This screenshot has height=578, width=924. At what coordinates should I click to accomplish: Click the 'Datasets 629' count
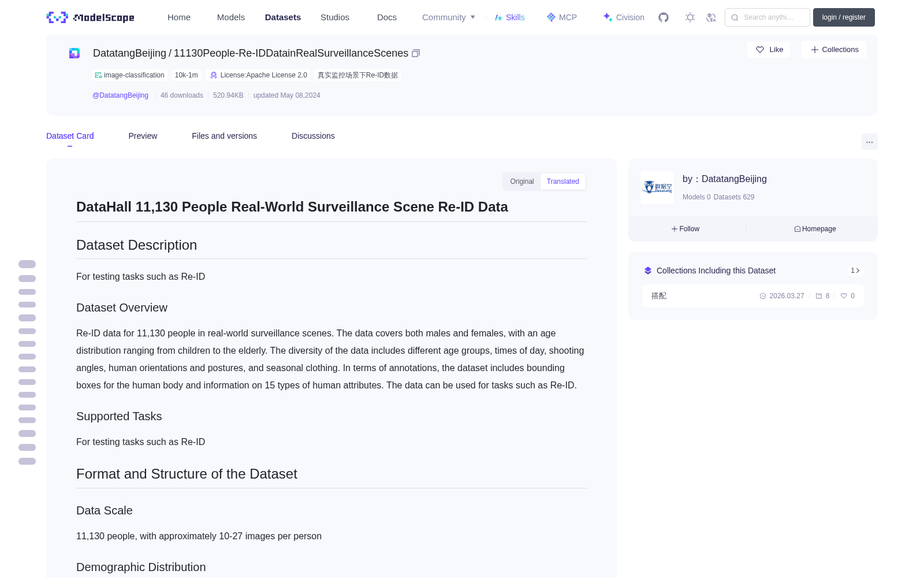click(734, 197)
